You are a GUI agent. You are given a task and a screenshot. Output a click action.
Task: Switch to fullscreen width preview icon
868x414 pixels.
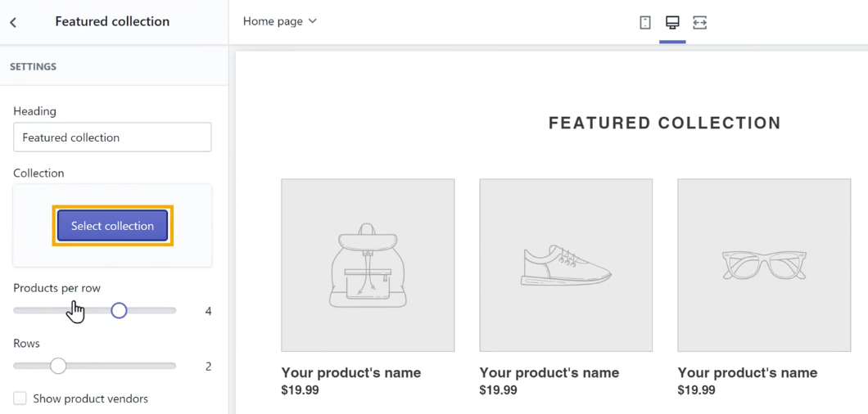click(699, 22)
